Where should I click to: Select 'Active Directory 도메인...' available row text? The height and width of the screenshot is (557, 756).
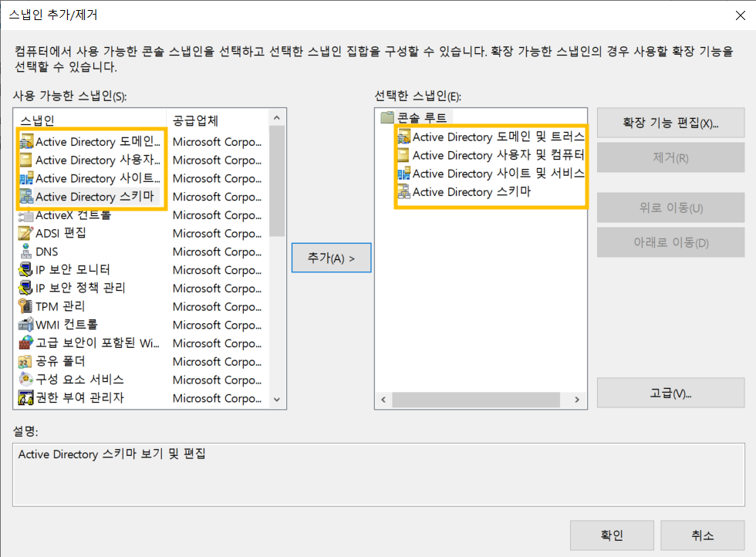(98, 142)
